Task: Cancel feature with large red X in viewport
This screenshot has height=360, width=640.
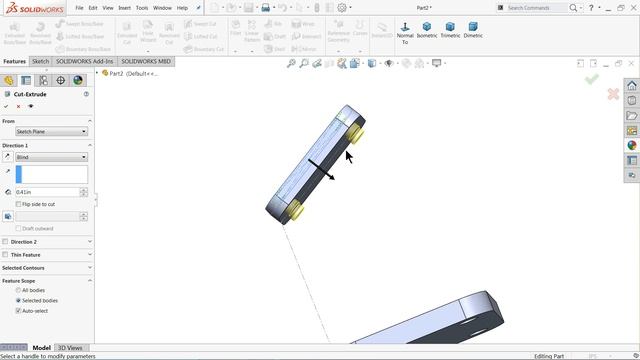Action: [x=613, y=94]
